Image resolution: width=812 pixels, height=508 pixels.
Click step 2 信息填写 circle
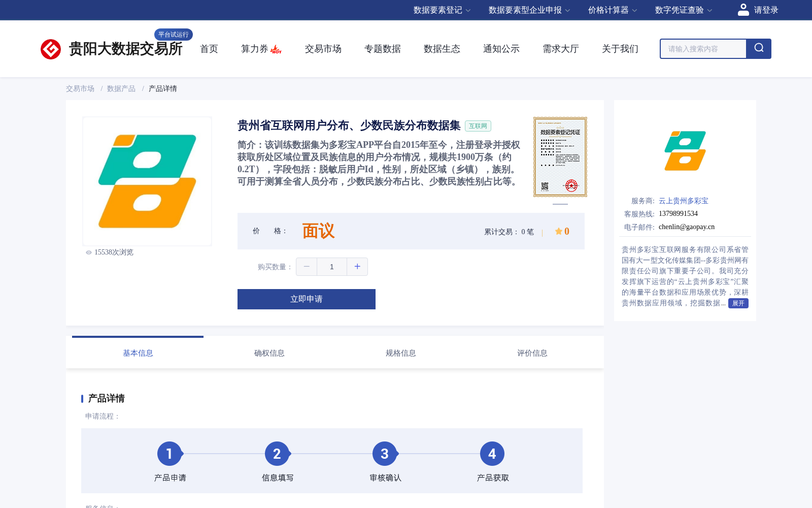(x=277, y=454)
